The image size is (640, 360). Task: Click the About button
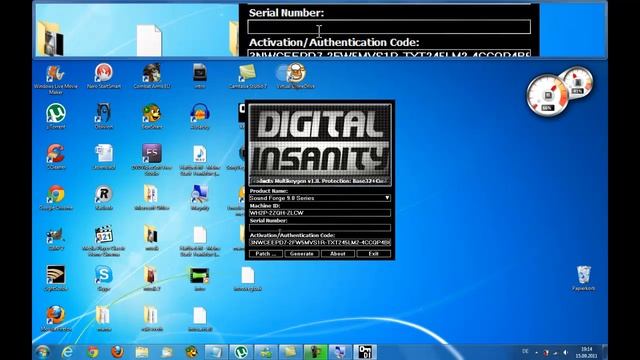click(338, 254)
